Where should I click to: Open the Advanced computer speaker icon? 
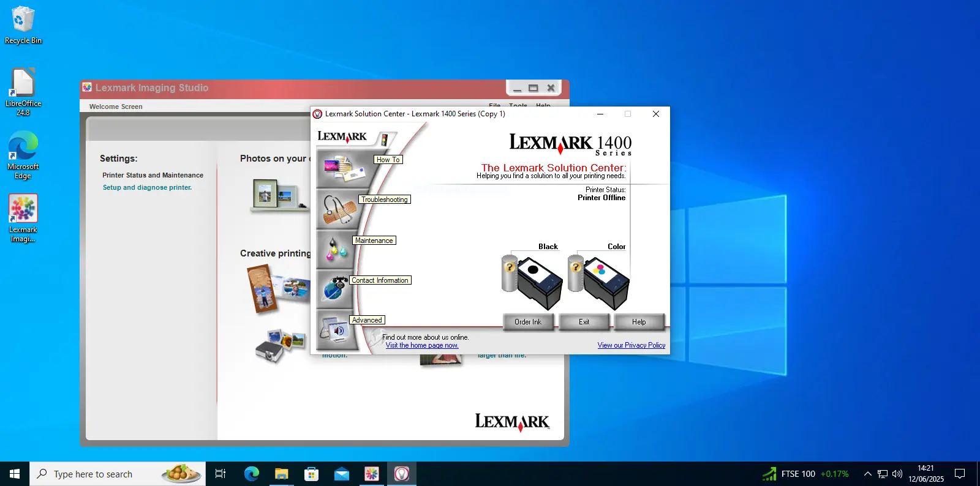coord(334,329)
